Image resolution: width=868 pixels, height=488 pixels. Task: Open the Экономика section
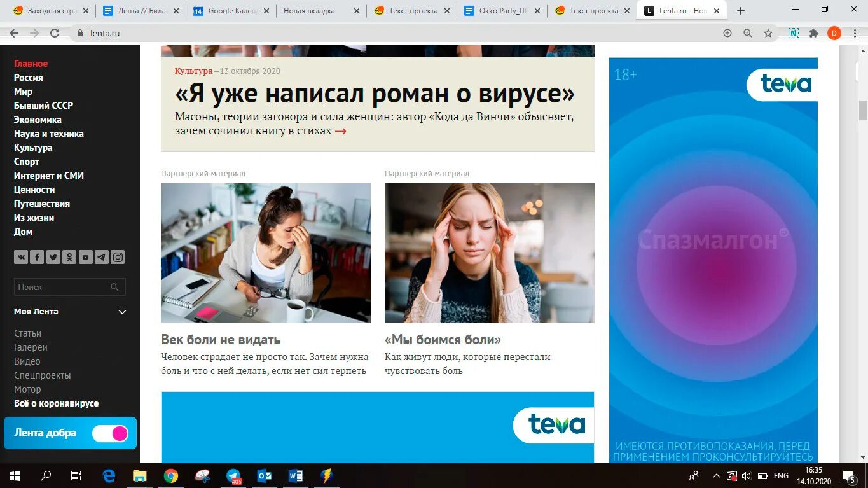coord(38,120)
